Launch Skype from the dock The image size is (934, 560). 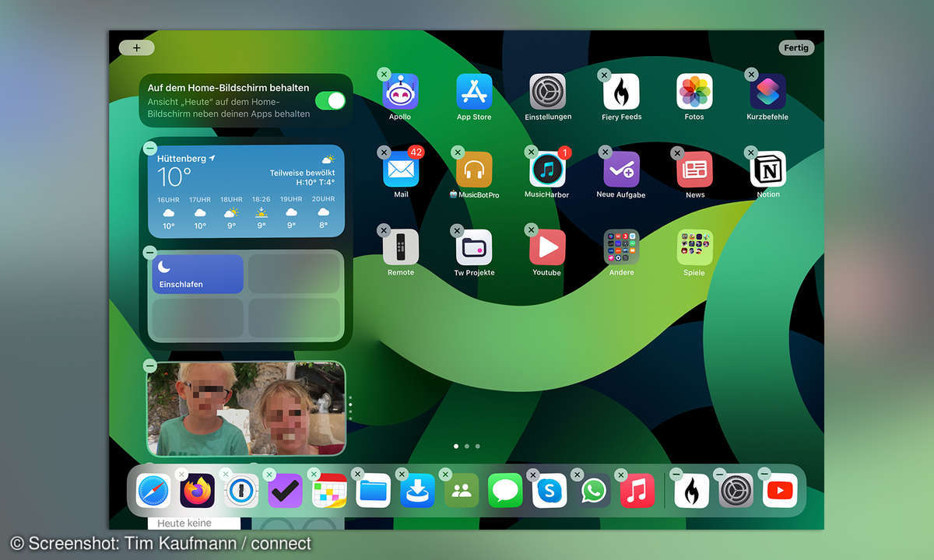550,491
